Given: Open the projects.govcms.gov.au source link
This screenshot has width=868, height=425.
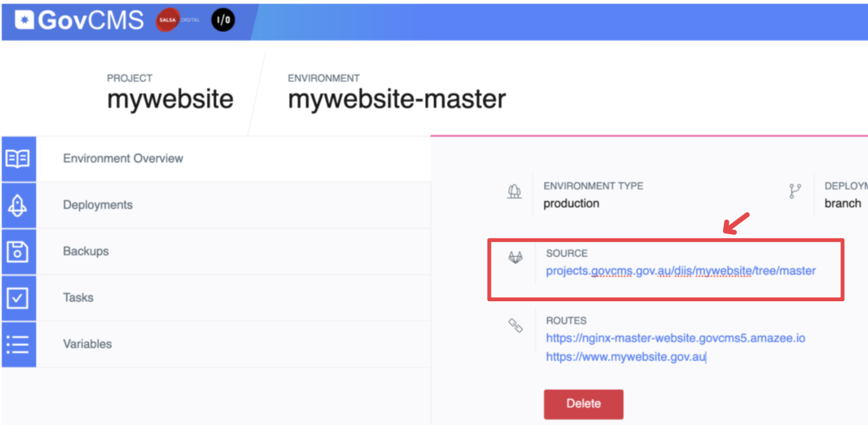Looking at the screenshot, I should click(x=680, y=271).
